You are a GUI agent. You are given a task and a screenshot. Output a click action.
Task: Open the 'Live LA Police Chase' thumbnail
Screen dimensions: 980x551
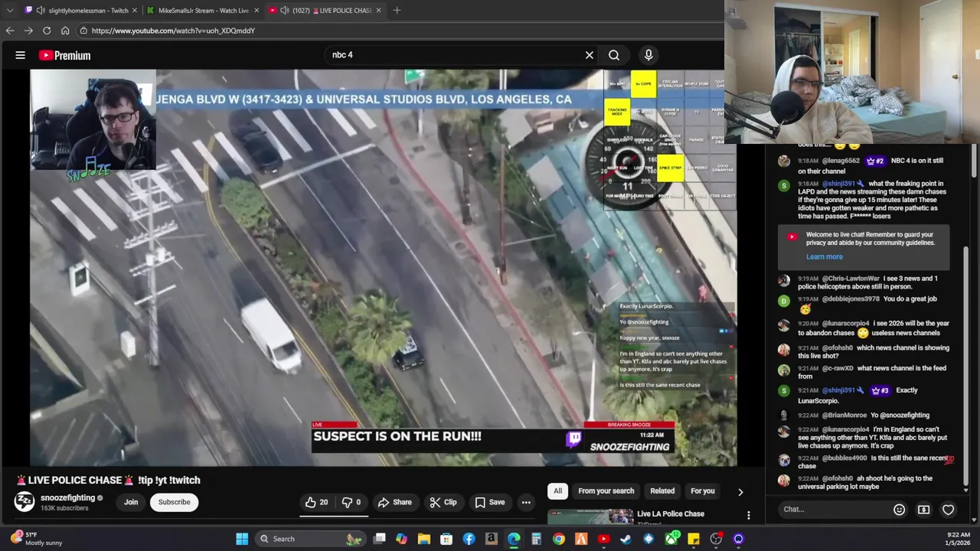coord(590,517)
